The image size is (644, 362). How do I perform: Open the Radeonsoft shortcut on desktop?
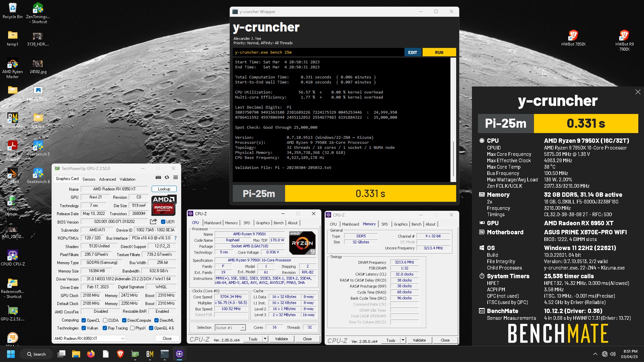12,288
